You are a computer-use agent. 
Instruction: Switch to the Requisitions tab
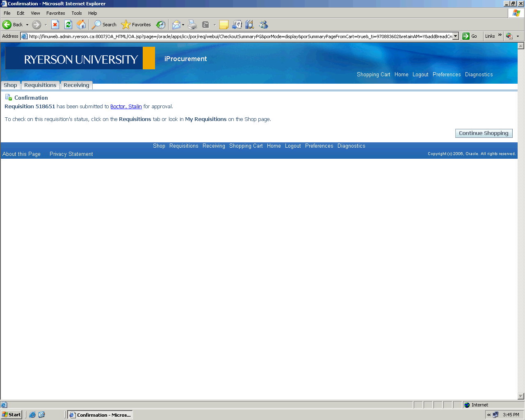40,85
